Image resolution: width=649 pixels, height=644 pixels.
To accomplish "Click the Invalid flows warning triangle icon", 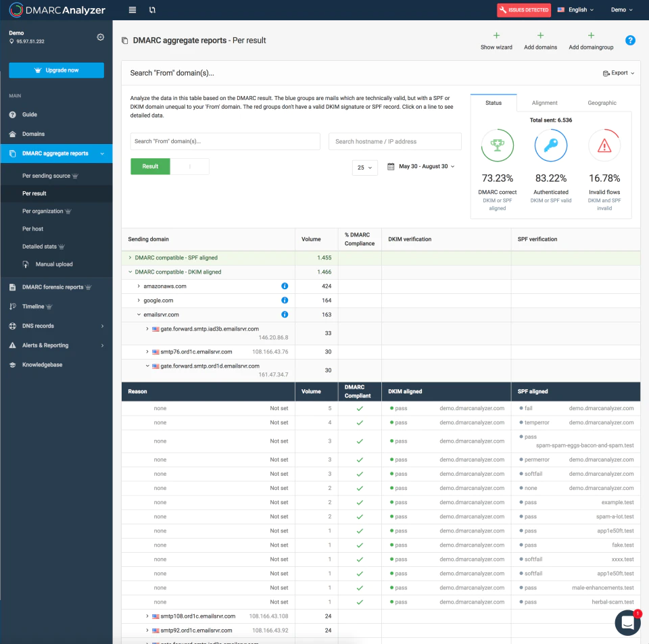I will [604, 145].
